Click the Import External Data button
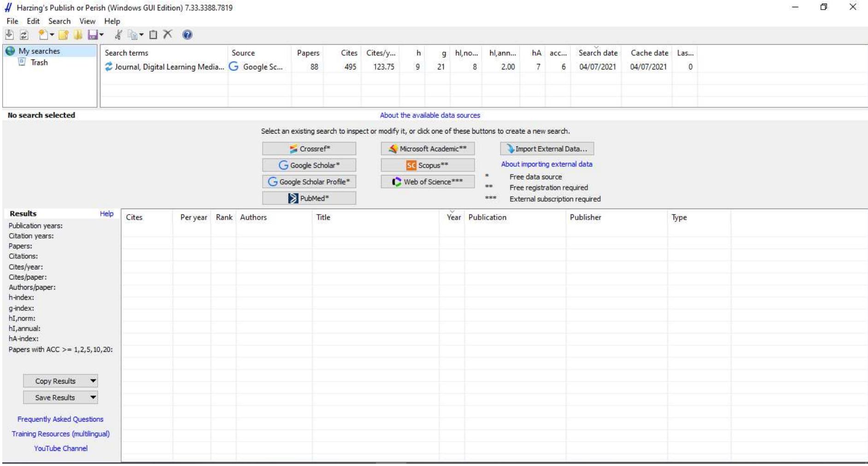This screenshot has height=466, width=868. 547,149
